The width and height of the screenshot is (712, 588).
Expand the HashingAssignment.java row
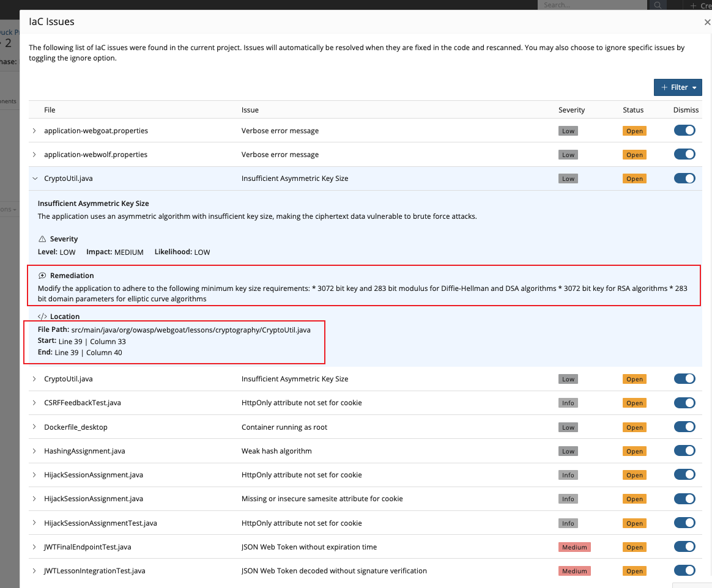(x=34, y=451)
